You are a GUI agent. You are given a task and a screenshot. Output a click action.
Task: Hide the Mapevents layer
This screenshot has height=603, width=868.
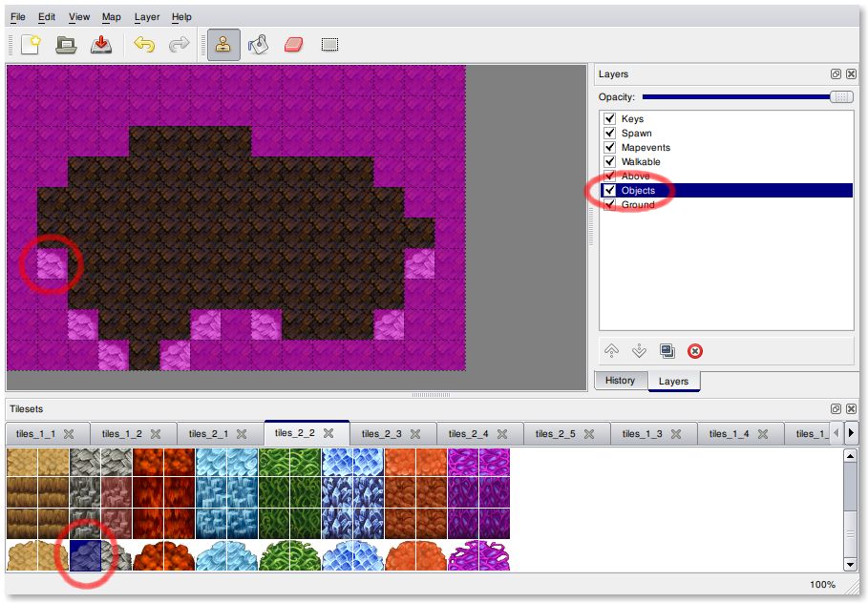click(609, 148)
